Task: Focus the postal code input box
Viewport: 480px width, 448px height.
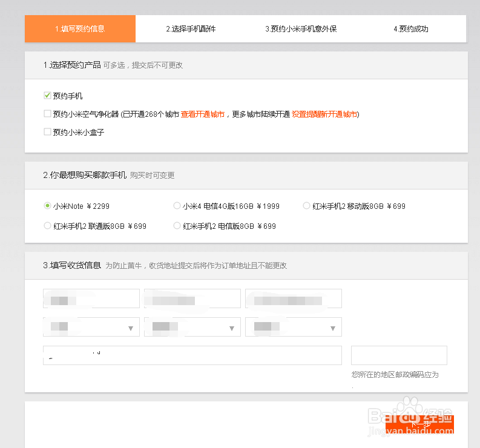Action: click(x=399, y=355)
